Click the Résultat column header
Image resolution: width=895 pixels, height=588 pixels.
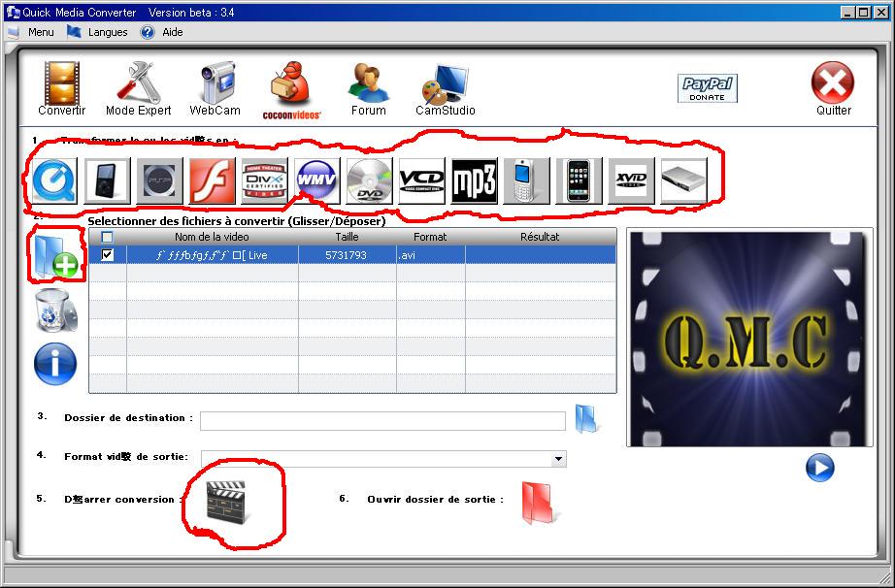pos(540,237)
